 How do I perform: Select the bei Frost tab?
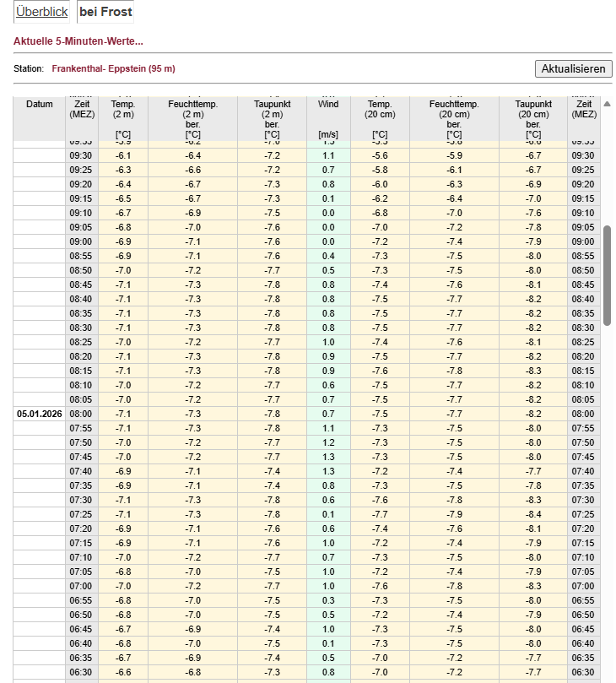click(105, 13)
